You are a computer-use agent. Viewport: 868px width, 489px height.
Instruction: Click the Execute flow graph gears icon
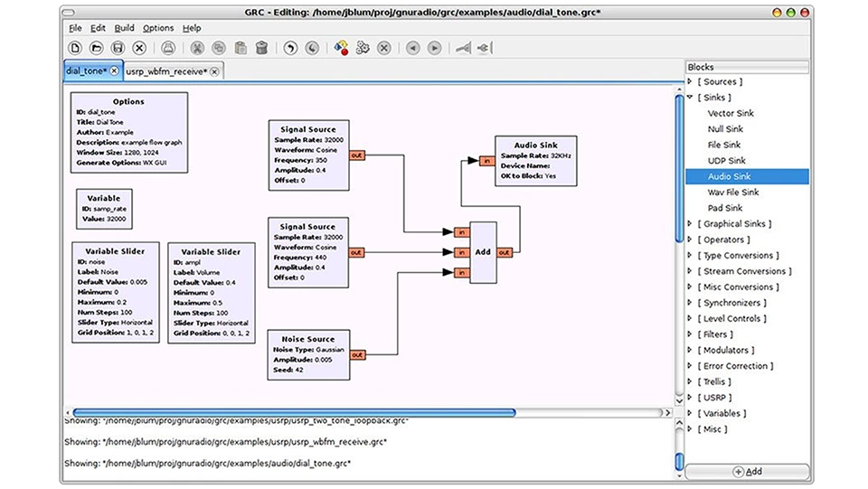363,48
